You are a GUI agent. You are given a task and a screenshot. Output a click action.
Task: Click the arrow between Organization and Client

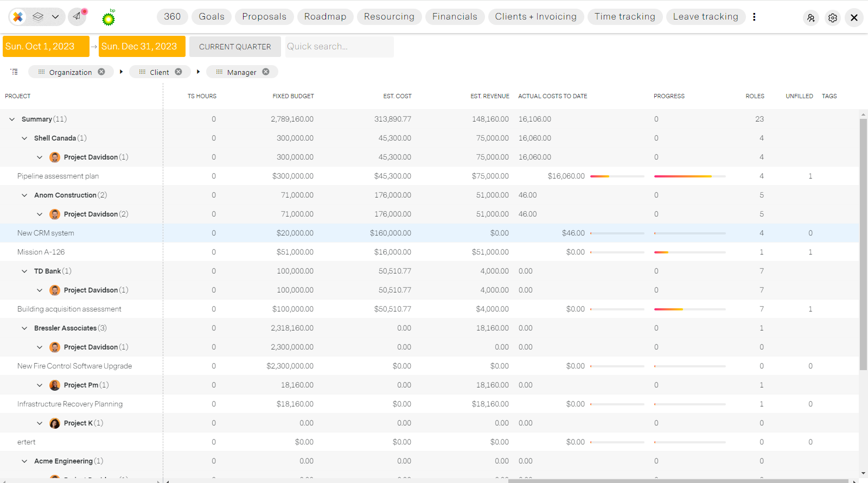[x=121, y=72]
